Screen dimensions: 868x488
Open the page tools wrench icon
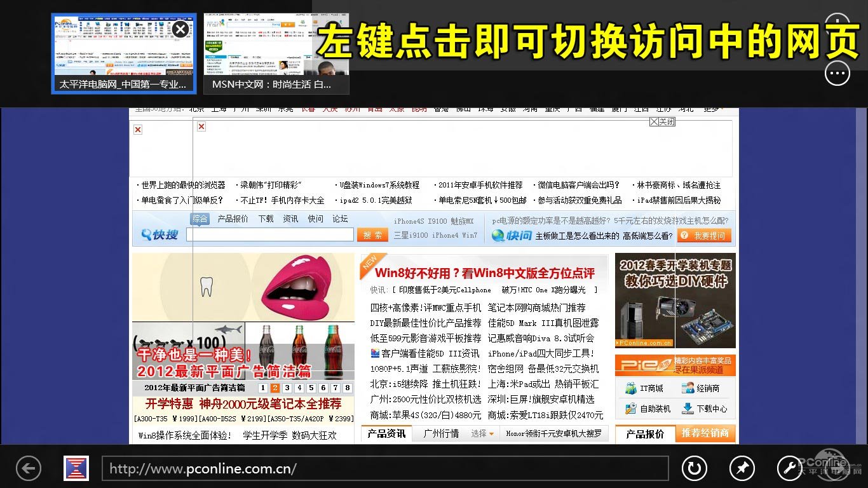tap(790, 469)
